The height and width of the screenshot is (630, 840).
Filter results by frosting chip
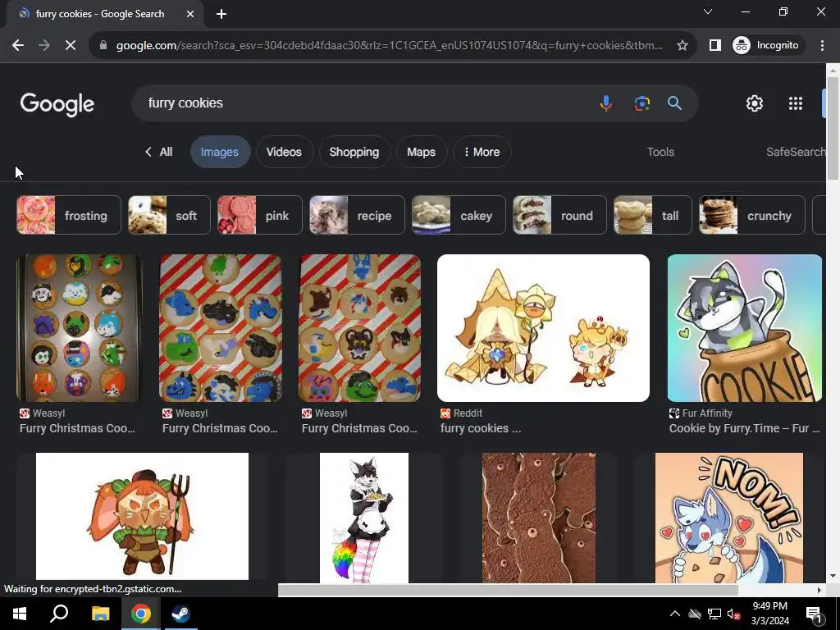click(69, 216)
